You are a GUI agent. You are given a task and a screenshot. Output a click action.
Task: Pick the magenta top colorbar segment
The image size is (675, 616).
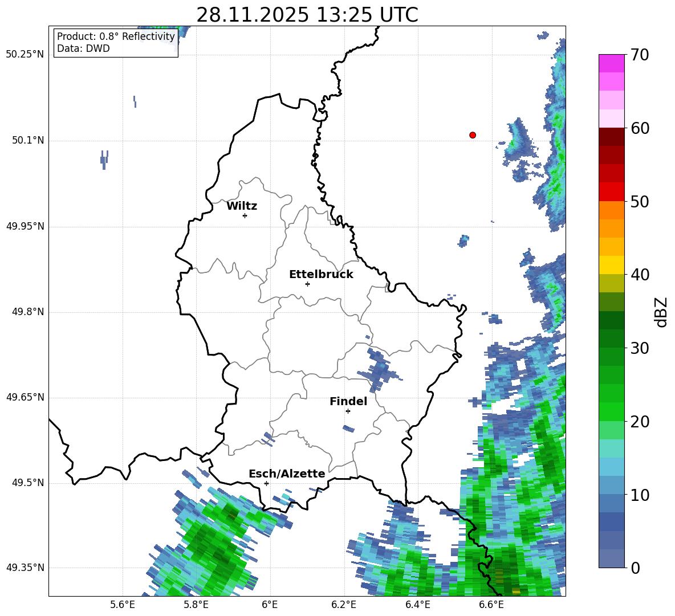click(x=611, y=64)
